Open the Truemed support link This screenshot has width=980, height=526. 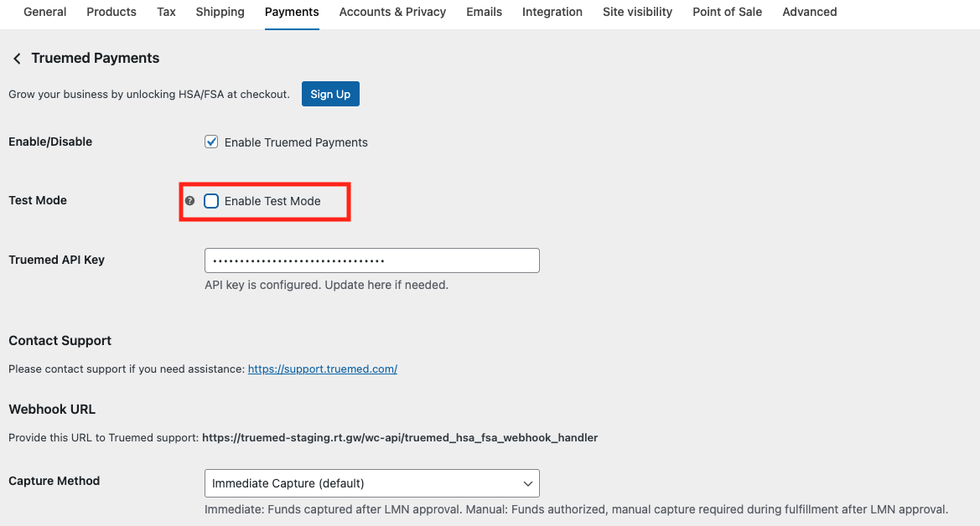(x=322, y=369)
